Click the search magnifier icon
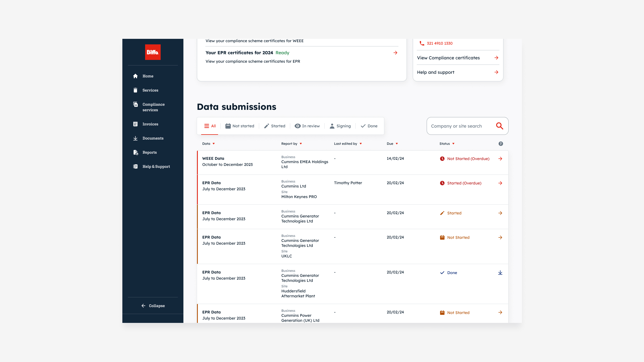The height and width of the screenshot is (362, 644). click(499, 126)
